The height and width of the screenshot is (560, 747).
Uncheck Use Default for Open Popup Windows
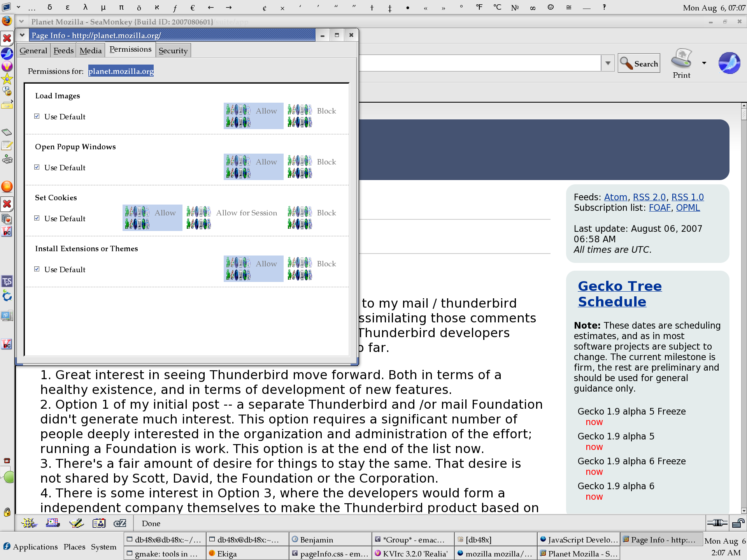point(37,167)
